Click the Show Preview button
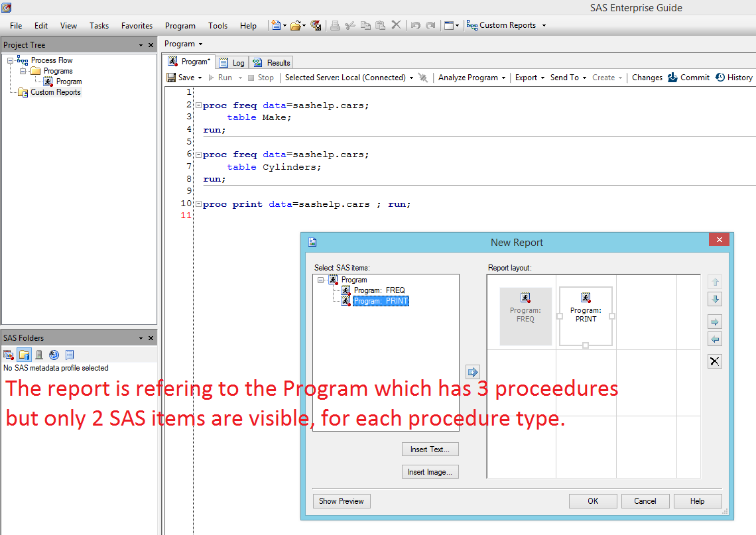 pos(342,501)
